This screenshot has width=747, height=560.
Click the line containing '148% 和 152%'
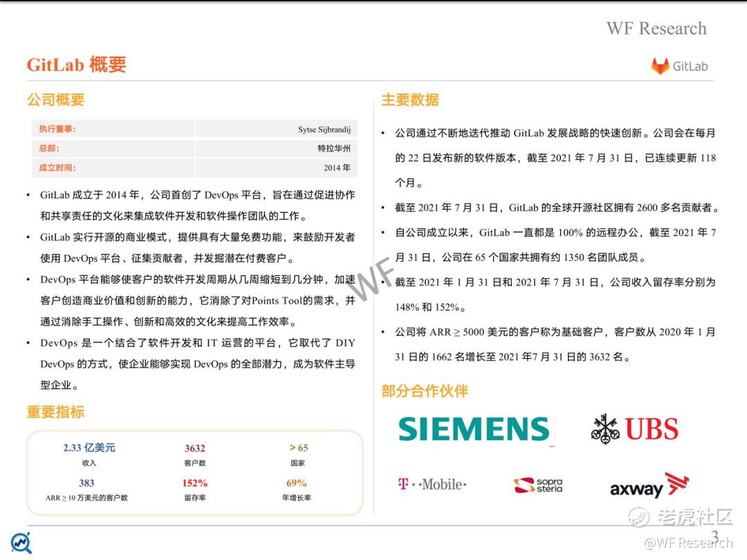(430, 307)
